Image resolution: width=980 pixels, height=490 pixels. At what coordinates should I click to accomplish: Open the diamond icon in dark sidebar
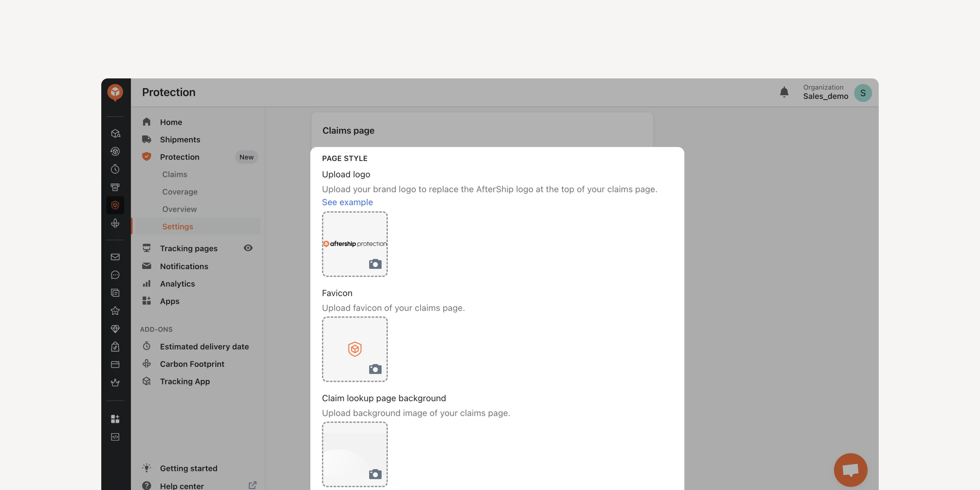[x=115, y=329]
